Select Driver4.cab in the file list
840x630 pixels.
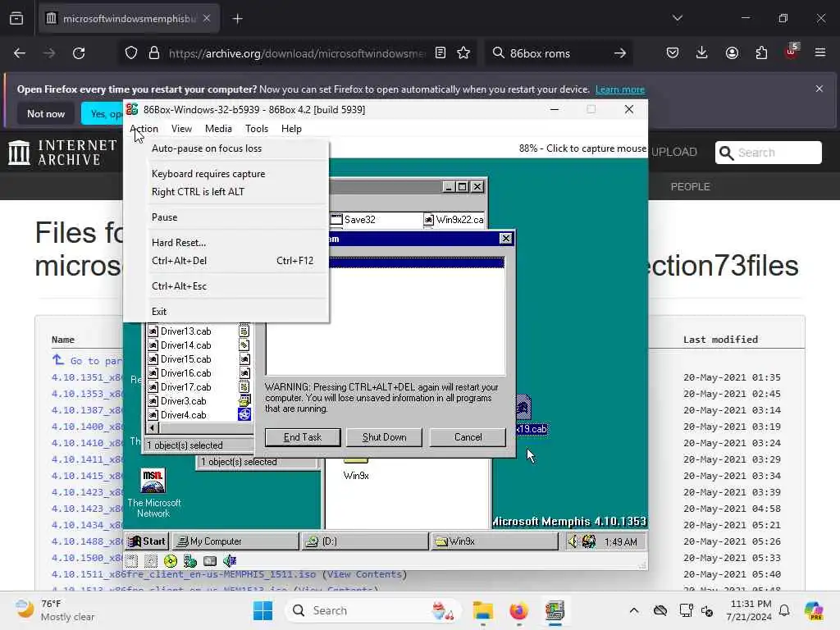pos(183,414)
